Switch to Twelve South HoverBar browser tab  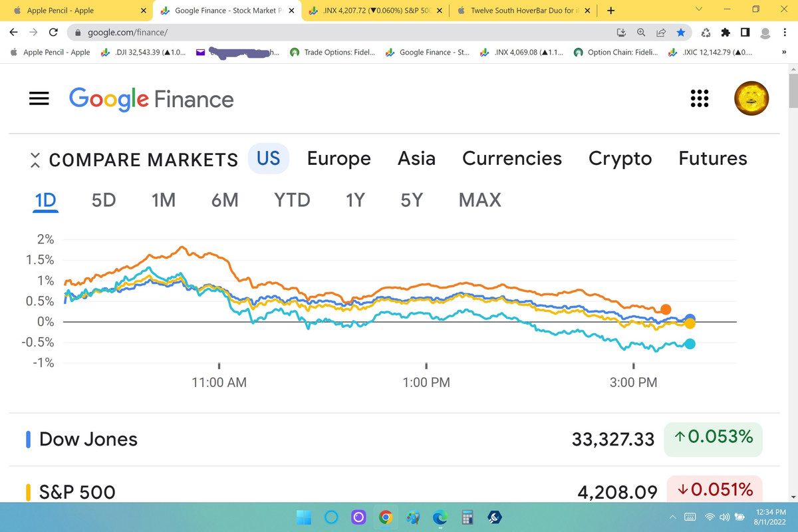[524, 11]
